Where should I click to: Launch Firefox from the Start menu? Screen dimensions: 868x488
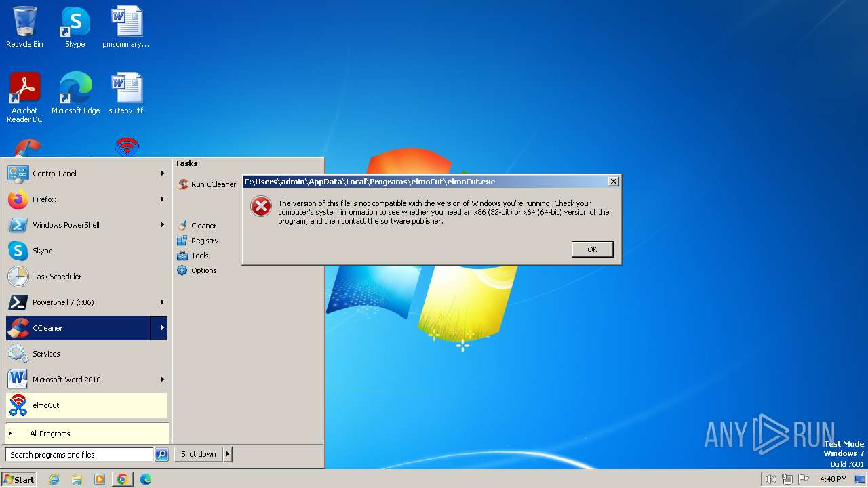click(87, 199)
